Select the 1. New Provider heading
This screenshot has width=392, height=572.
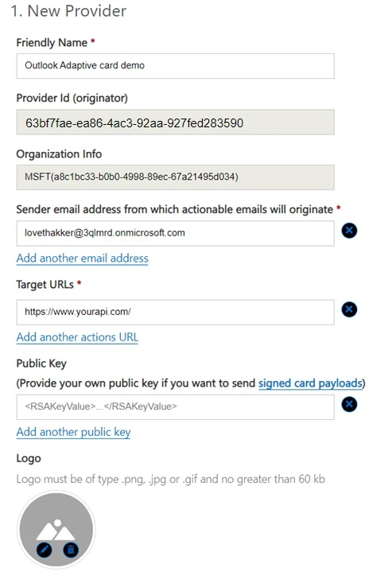pyautogui.click(x=68, y=11)
